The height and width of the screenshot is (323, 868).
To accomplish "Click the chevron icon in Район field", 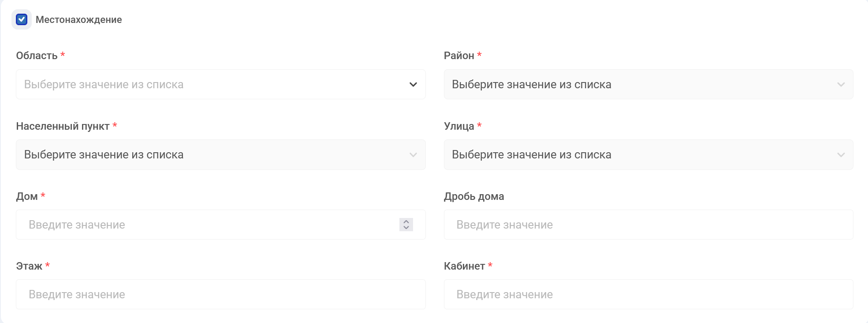I will pos(841,84).
